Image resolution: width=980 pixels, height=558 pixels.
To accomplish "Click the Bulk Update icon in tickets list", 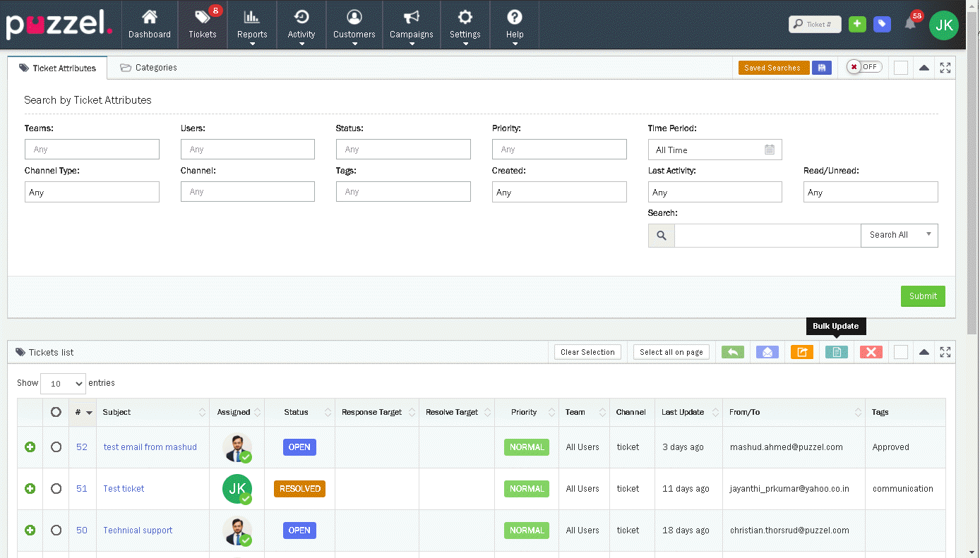I will point(836,352).
